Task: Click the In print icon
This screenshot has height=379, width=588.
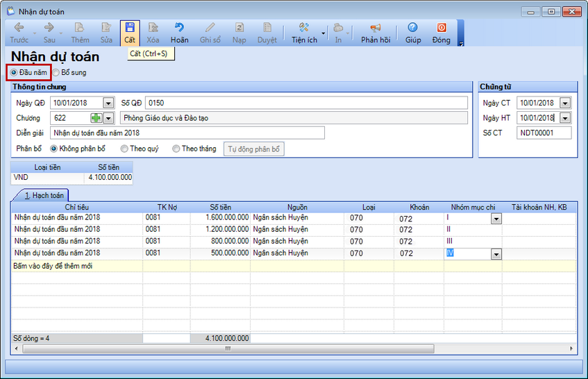Action: [338, 33]
